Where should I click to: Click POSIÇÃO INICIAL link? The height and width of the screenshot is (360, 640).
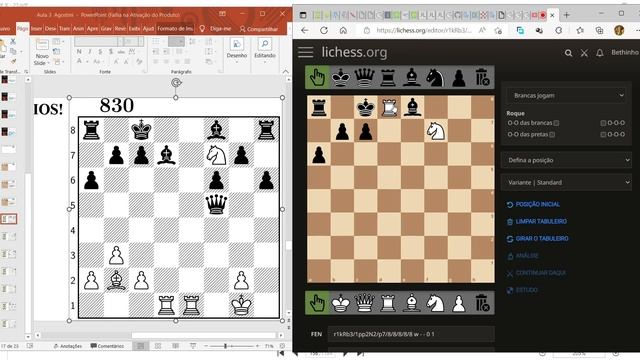coord(533,204)
